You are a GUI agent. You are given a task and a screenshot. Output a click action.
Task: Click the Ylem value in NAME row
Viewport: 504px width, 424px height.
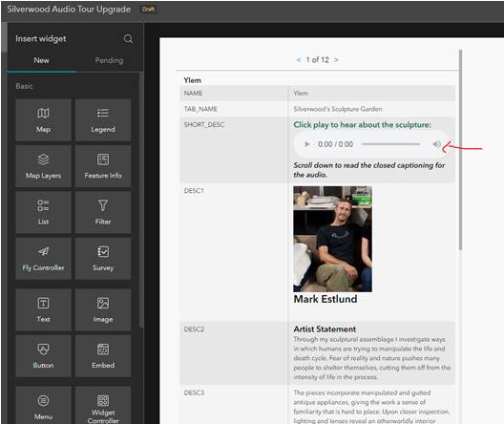pos(301,94)
